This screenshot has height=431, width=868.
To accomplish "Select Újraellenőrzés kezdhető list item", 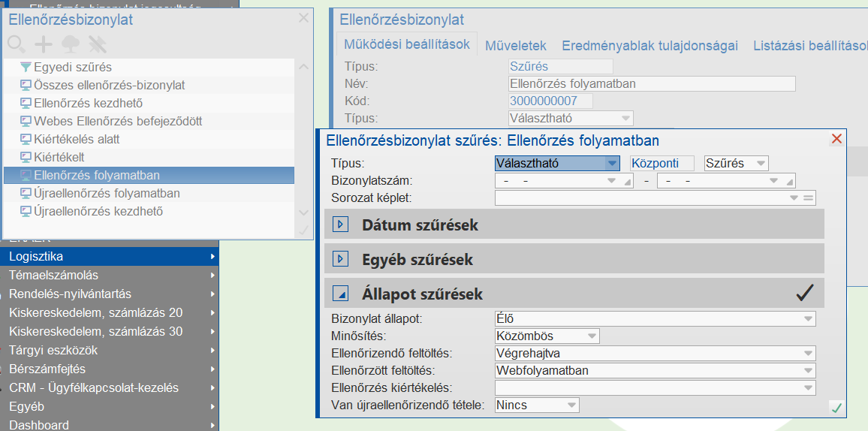I will (x=149, y=211).
